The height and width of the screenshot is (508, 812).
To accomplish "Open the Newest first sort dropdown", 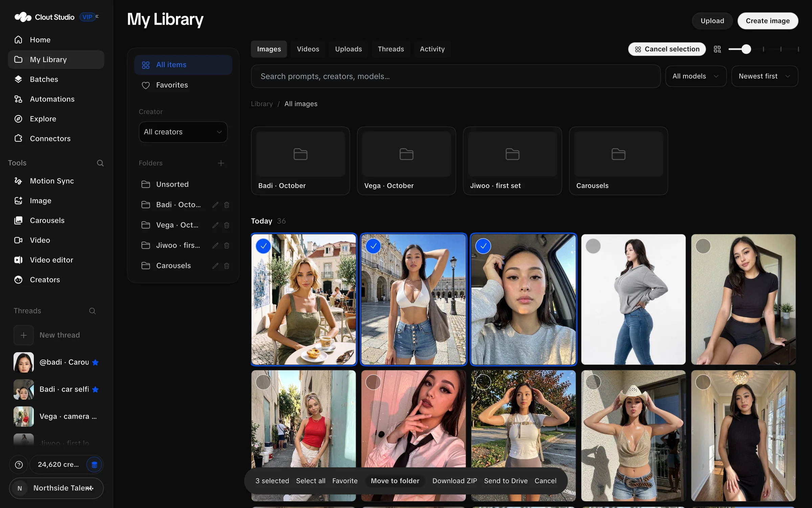I will [765, 76].
